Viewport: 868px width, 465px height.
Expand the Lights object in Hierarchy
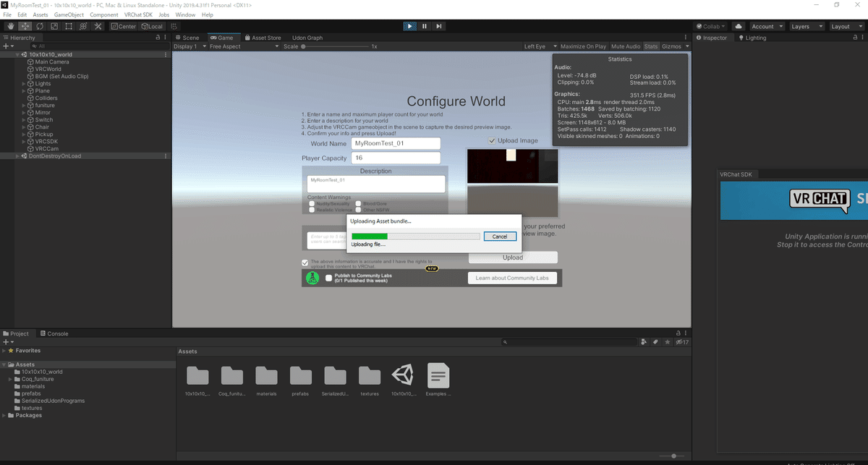(25, 84)
